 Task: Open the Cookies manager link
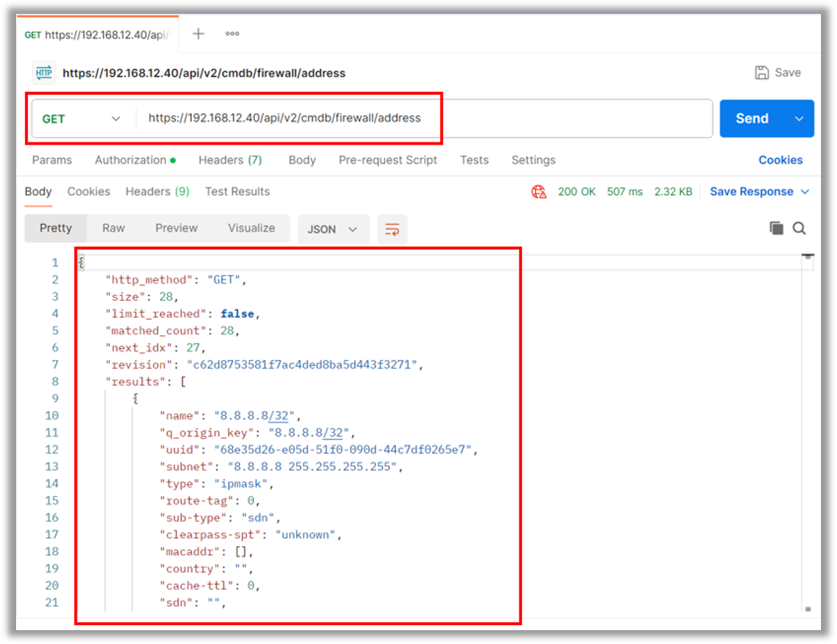pyautogui.click(x=781, y=160)
